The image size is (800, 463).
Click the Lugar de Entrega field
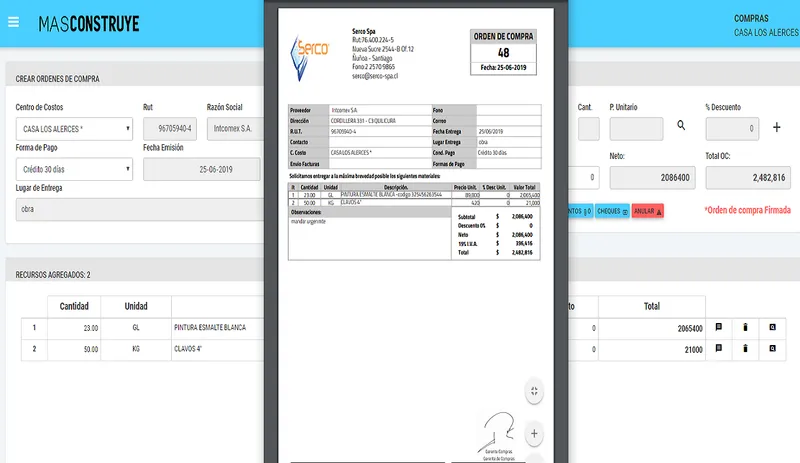point(140,209)
